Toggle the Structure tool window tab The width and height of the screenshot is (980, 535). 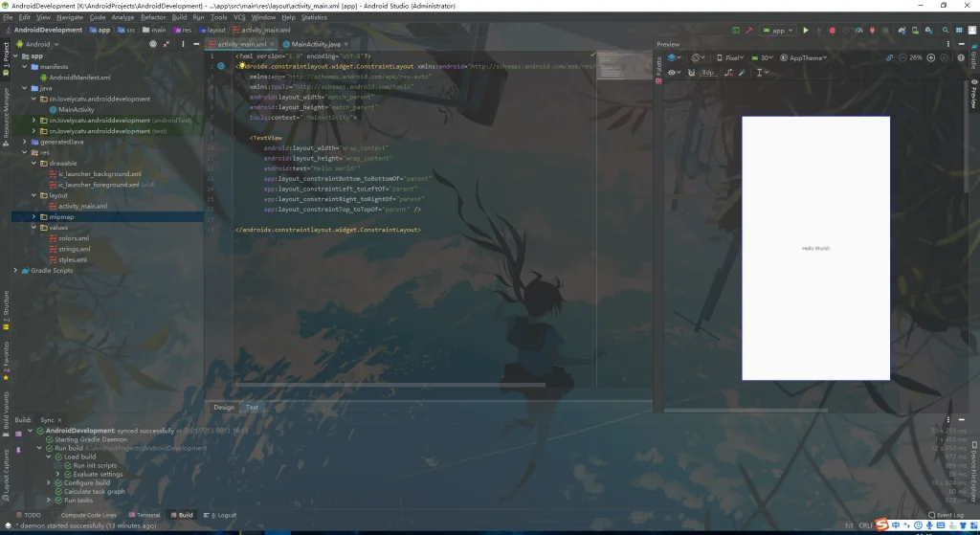(6, 311)
